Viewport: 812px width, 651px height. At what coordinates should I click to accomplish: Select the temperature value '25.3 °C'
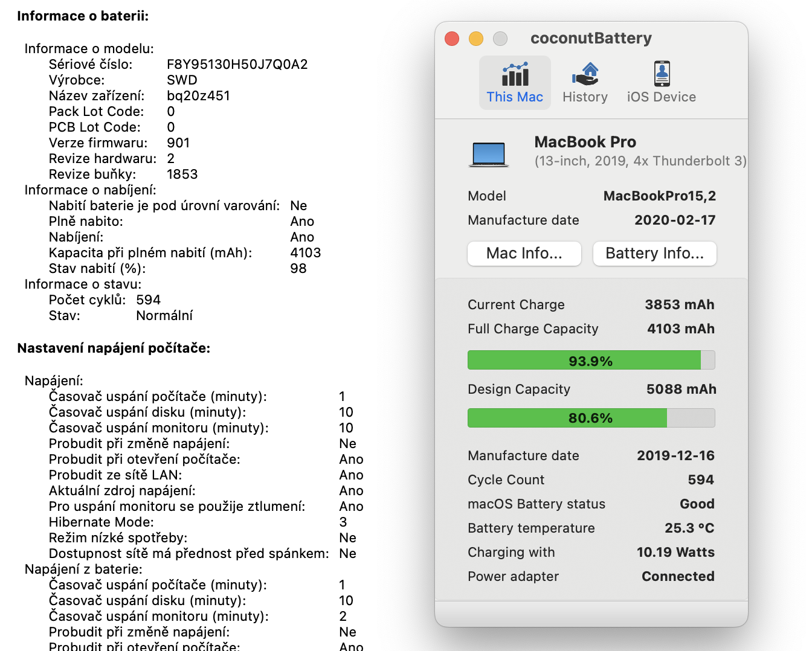click(689, 528)
